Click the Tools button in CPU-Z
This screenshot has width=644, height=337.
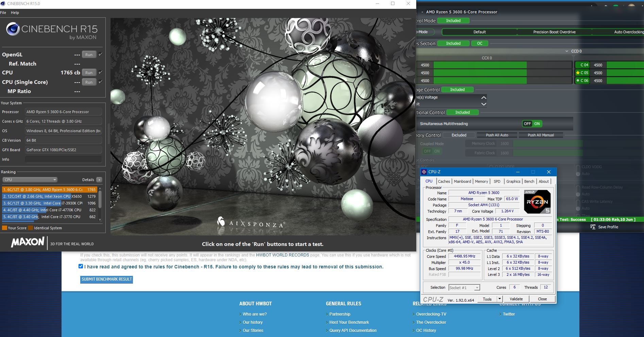(x=487, y=299)
